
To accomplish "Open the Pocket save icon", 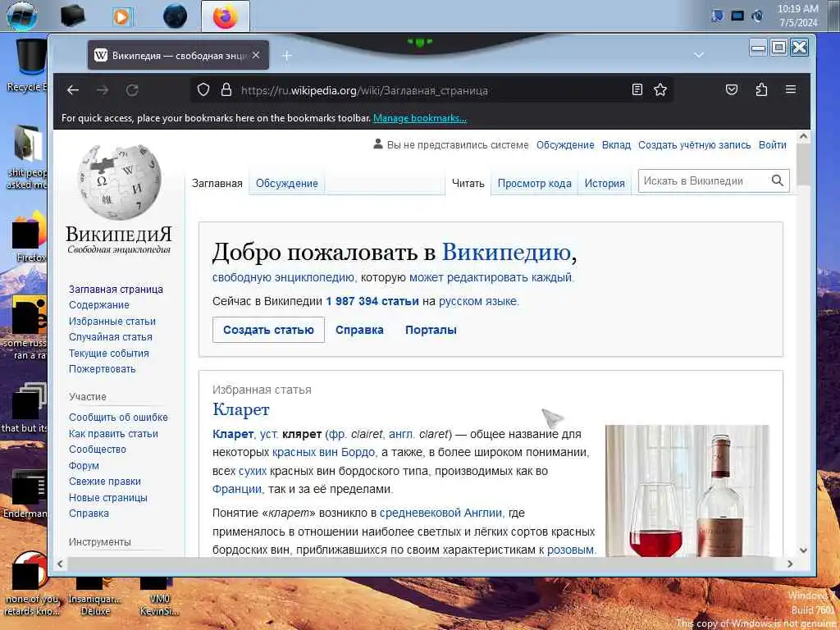I will (x=731, y=89).
